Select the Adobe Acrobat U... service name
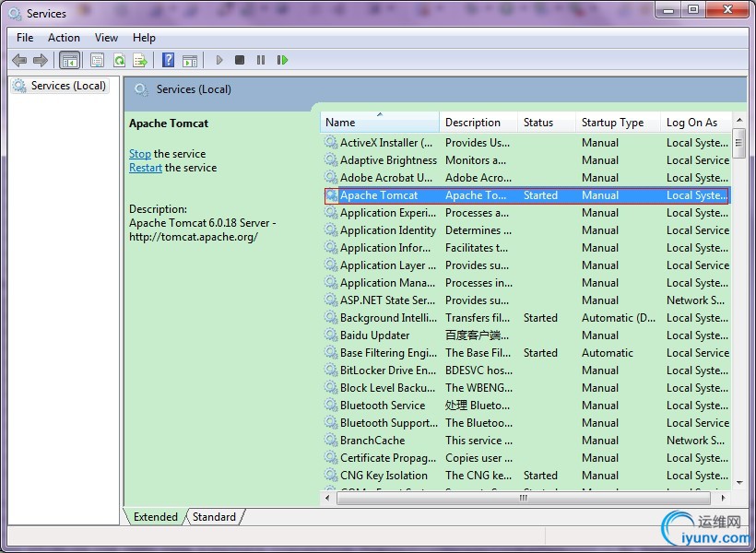 pos(386,178)
